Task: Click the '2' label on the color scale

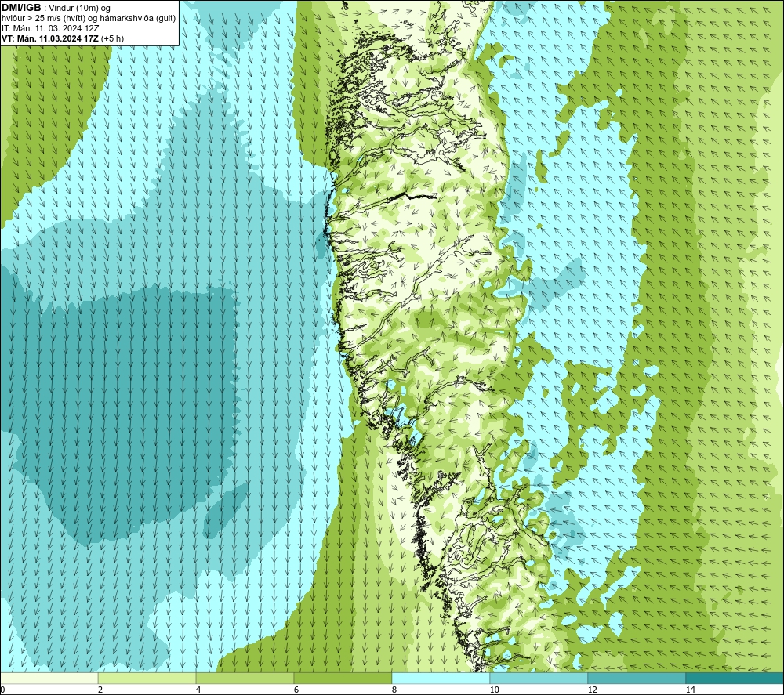Action: click(x=100, y=690)
